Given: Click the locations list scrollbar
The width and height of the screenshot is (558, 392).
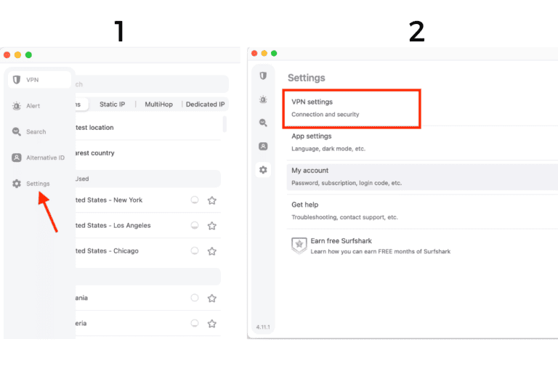Looking at the screenshot, I should pos(225,123).
